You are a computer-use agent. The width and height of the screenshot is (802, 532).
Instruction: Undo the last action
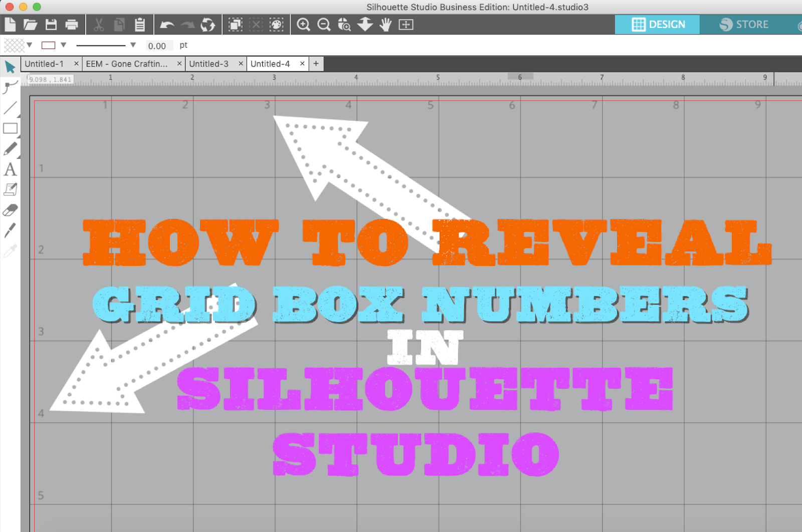click(167, 24)
